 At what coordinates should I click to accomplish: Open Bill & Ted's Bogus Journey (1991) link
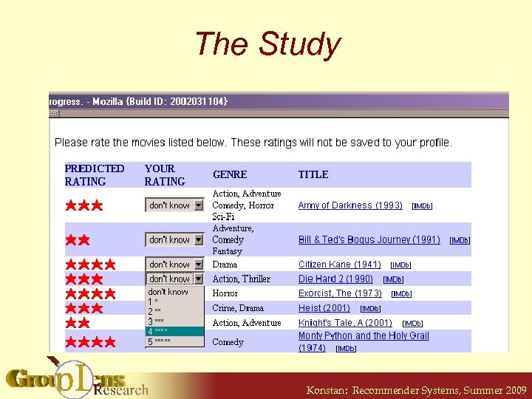369,240
